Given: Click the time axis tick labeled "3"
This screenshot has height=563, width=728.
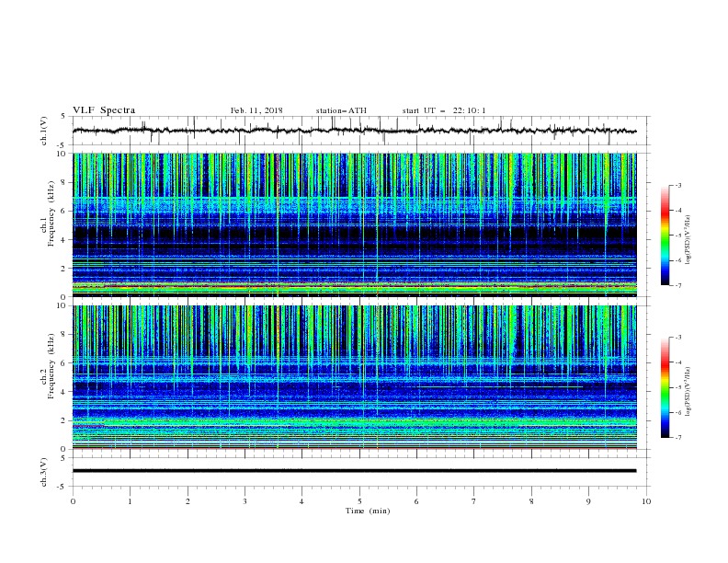Looking at the screenshot, I should click(245, 501).
